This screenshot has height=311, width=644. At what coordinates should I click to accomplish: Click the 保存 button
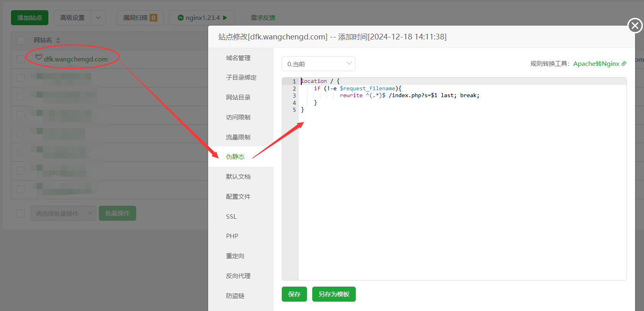click(x=294, y=294)
